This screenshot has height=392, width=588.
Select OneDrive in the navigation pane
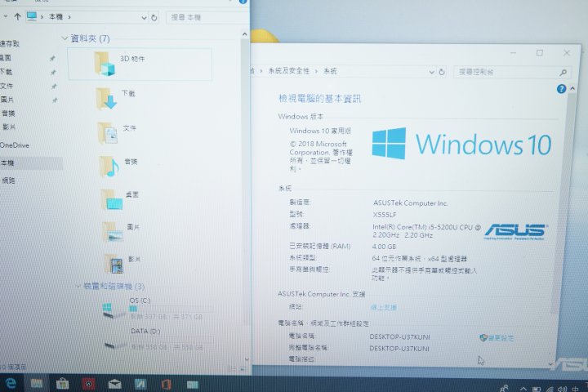15,145
